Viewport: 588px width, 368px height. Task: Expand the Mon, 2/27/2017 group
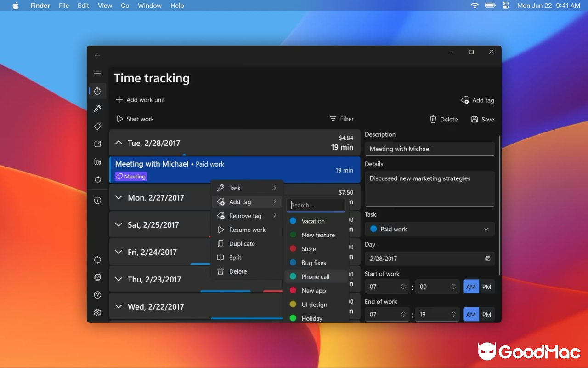(x=119, y=197)
